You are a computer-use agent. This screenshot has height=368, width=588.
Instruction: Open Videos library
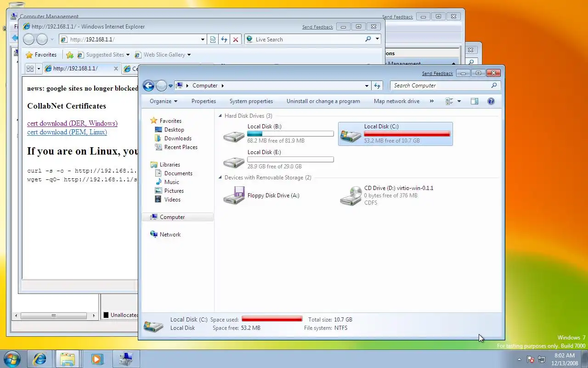pyautogui.click(x=172, y=200)
